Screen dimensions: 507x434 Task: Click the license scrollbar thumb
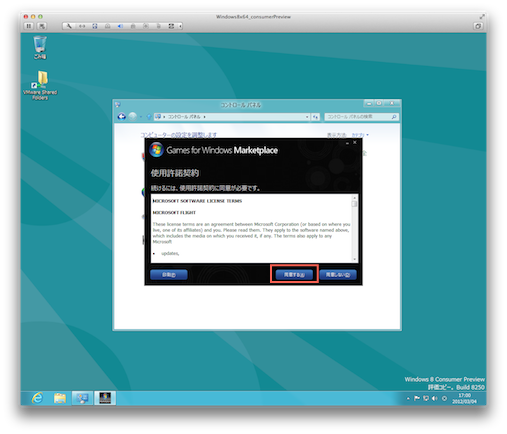[354, 204]
